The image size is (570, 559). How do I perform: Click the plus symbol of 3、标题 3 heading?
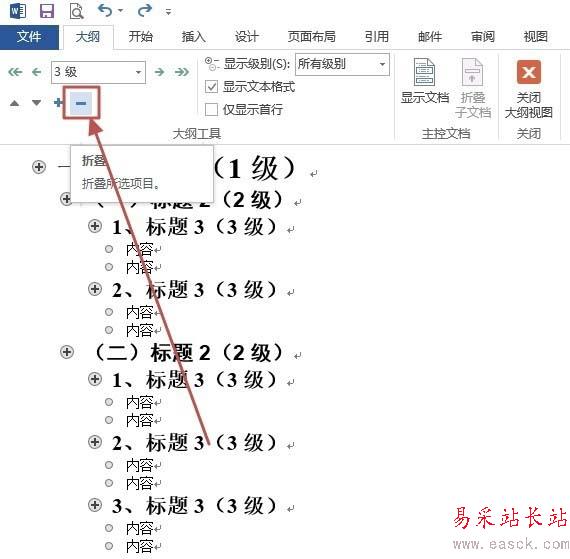pos(95,505)
